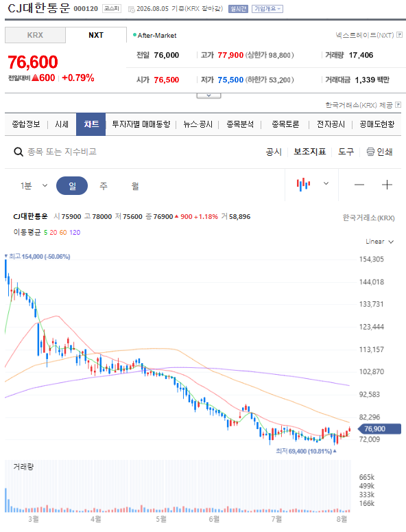Screen dimensions: 406x532
Task: Select the 일 daily period button
Action: pos(72,185)
